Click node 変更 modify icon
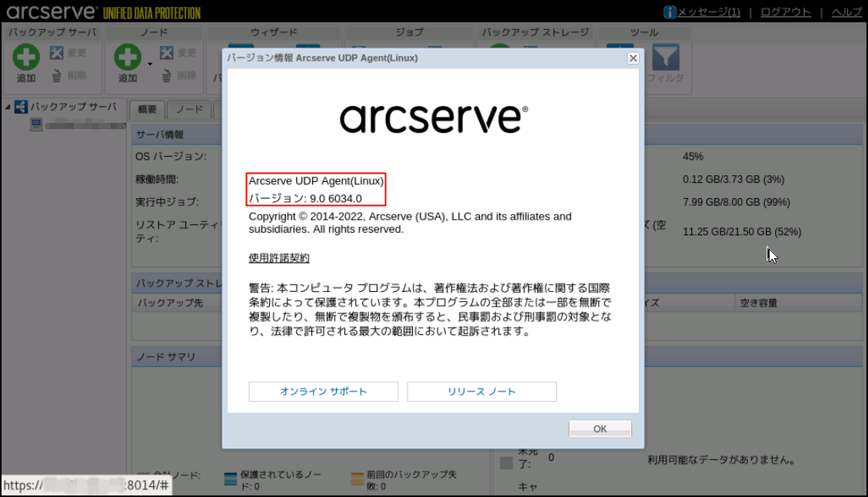Image resolution: width=868 pixels, height=497 pixels. pos(167,52)
